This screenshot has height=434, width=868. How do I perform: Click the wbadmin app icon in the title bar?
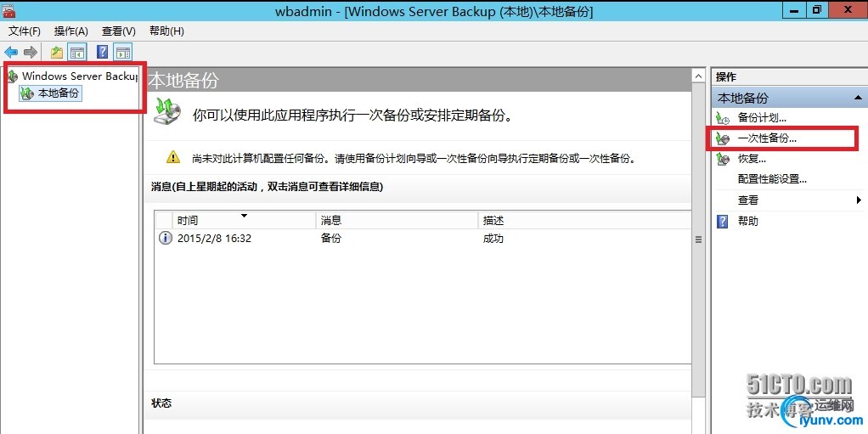[x=8, y=10]
